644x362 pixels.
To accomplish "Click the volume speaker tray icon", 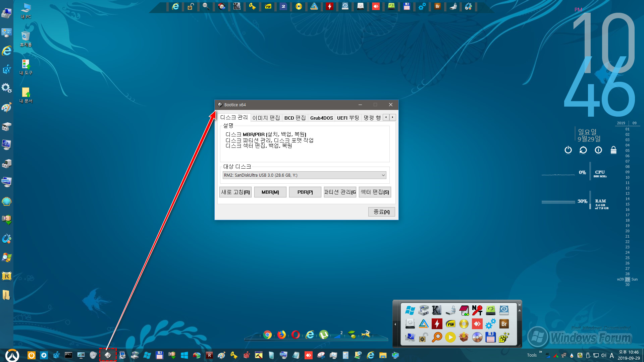I will point(604,355).
